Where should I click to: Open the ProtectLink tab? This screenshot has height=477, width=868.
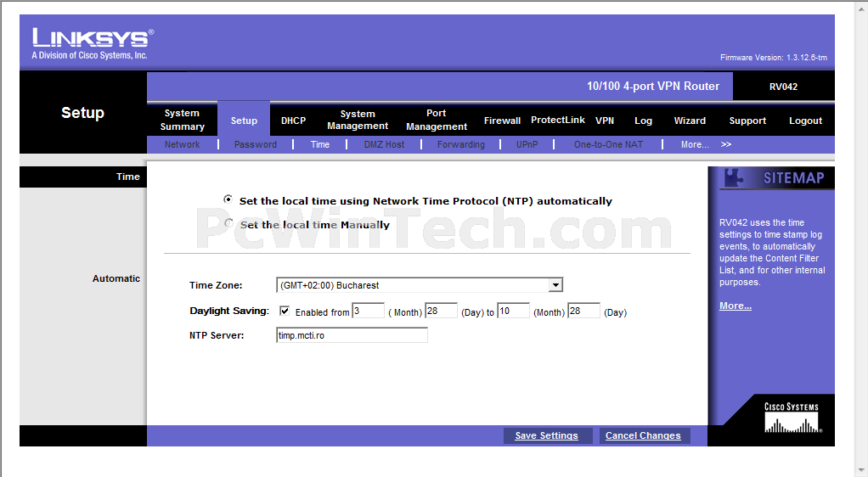(557, 120)
